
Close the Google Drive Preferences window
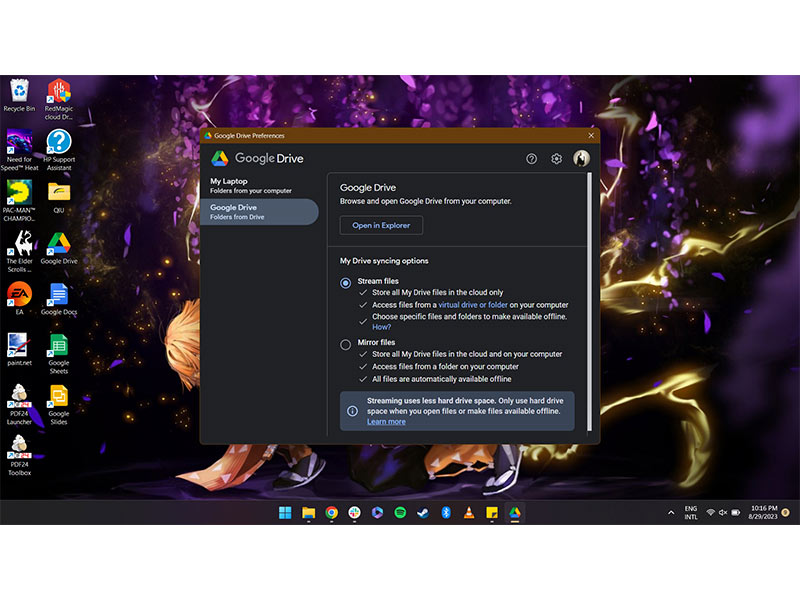coord(591,136)
